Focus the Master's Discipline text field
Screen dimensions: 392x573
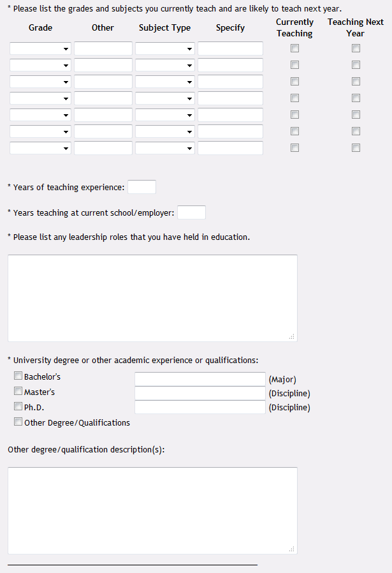200,393
